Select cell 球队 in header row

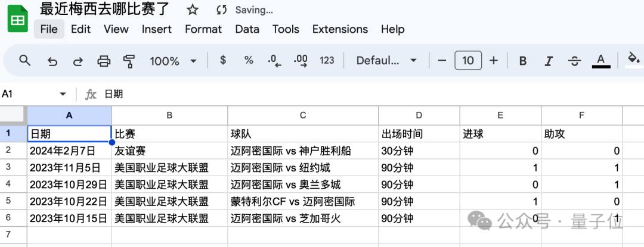303,133
